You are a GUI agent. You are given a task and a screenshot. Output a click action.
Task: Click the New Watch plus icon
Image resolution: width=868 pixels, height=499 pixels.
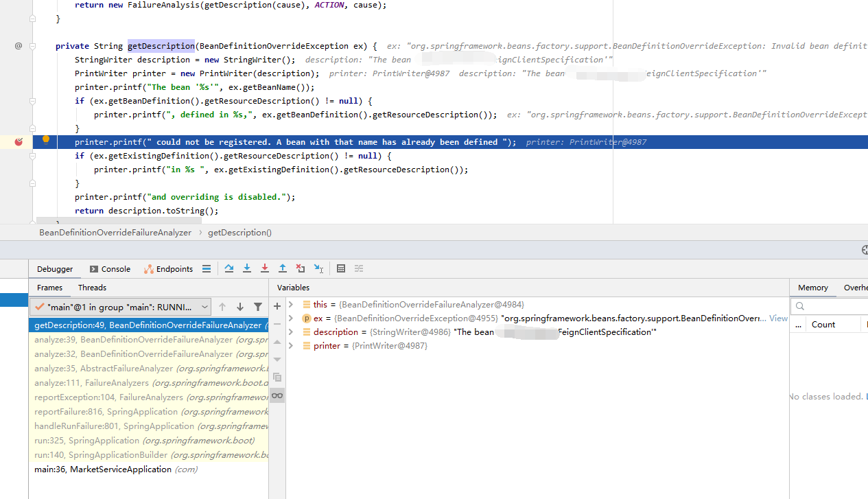point(277,306)
